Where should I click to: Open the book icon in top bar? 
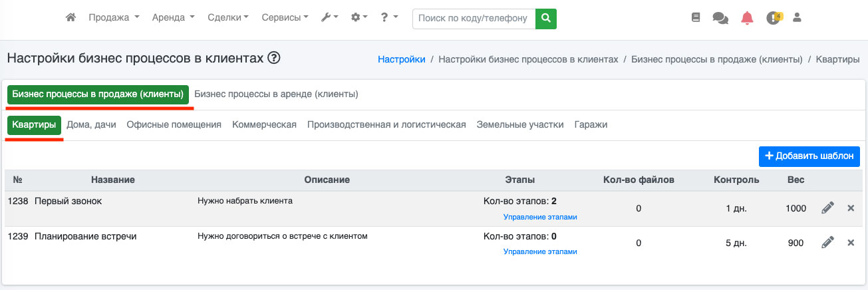[696, 18]
